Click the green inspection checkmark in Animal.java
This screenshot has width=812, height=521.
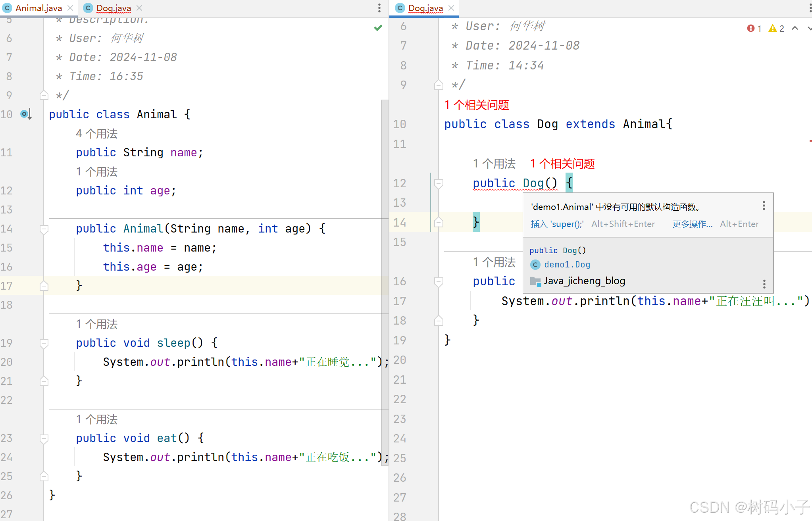pyautogui.click(x=378, y=28)
